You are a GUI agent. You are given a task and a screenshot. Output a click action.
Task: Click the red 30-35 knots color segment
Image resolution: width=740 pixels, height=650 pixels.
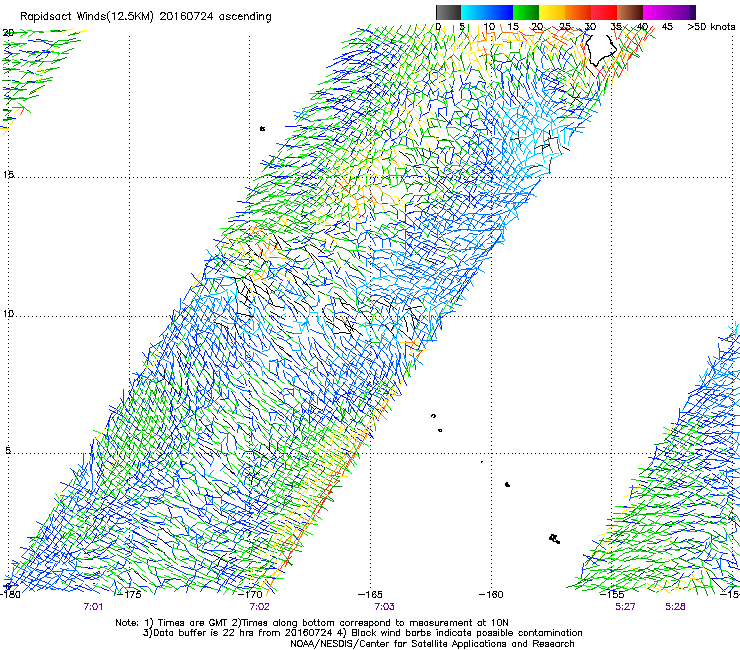click(x=604, y=12)
